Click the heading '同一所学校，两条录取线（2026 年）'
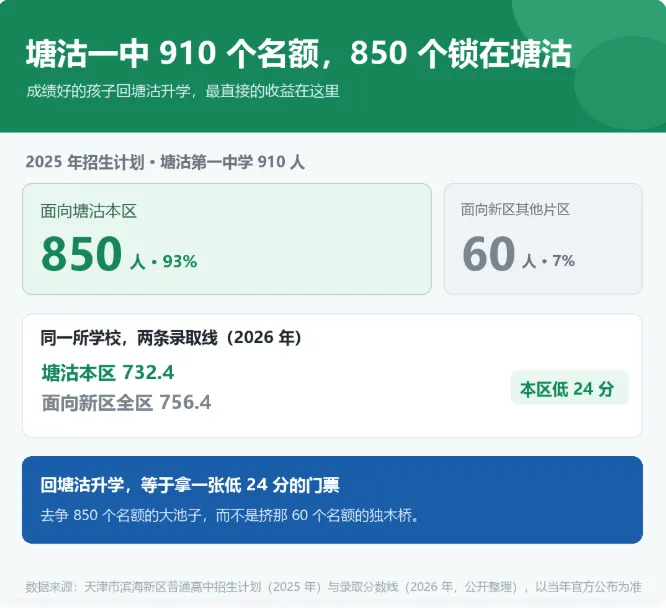Viewport: 666px width, 608px height. 171,338
